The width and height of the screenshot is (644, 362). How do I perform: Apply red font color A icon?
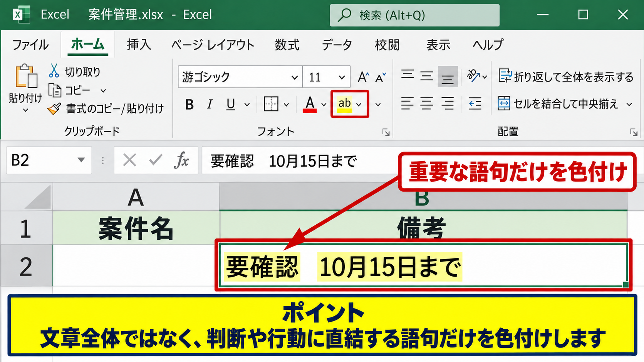tap(310, 104)
